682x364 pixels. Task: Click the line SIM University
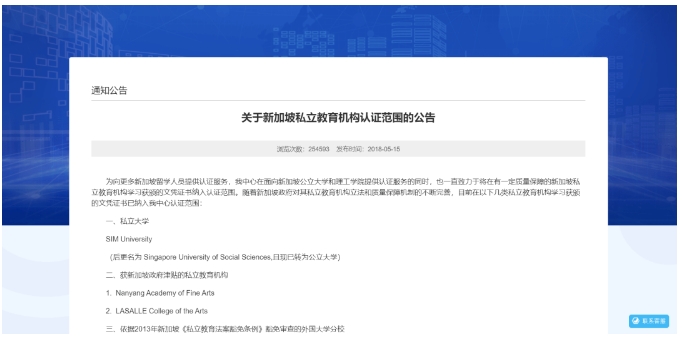tap(129, 239)
